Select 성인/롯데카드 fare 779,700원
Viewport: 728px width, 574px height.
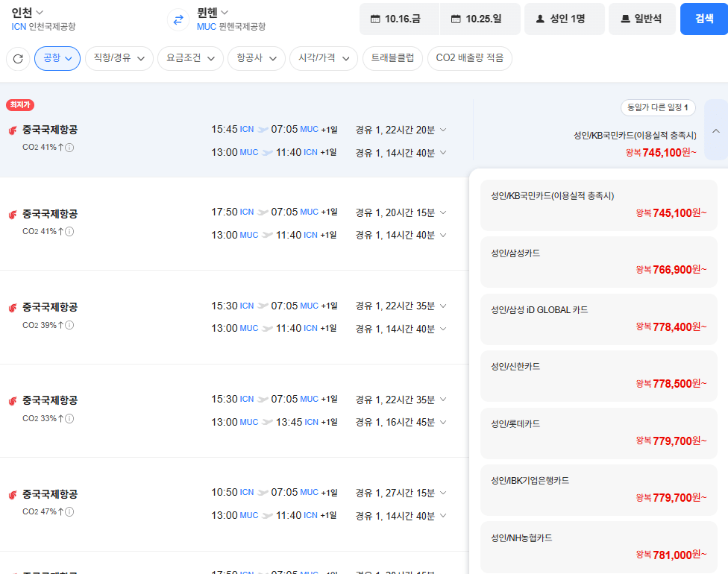(599, 433)
